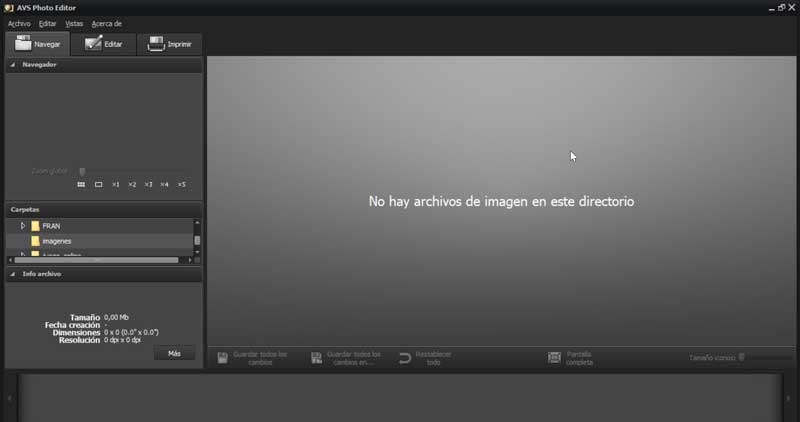The width and height of the screenshot is (800, 422).
Task: Click the Dimensiones value 0 x 0
Action: (131, 332)
